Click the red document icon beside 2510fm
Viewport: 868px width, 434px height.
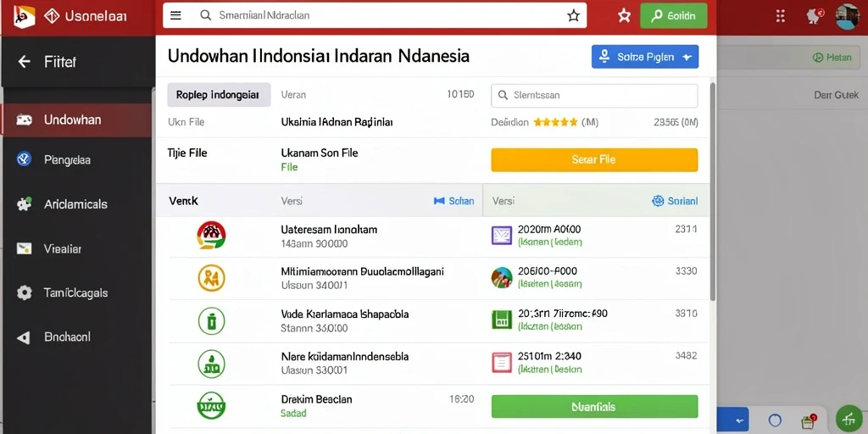[502, 363]
